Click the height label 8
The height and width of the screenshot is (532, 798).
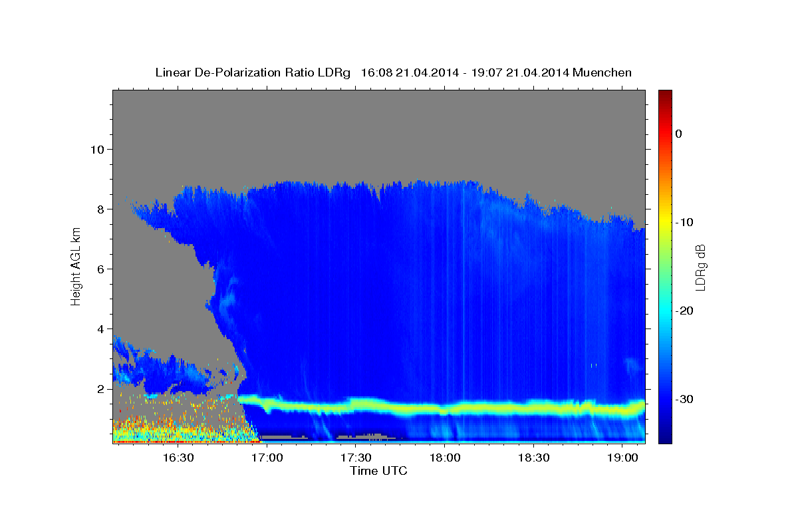[100, 209]
